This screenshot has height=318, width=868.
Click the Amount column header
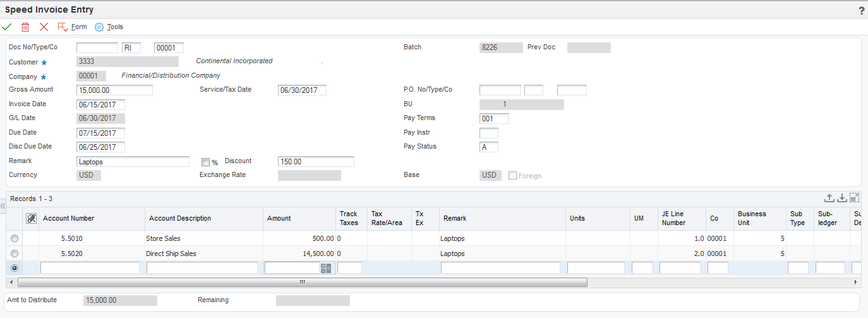(299, 218)
